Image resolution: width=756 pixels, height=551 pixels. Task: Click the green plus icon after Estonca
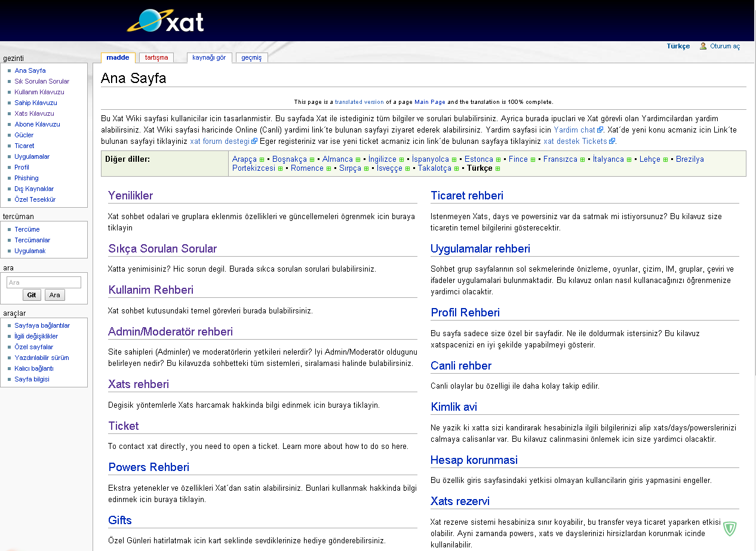[498, 160]
